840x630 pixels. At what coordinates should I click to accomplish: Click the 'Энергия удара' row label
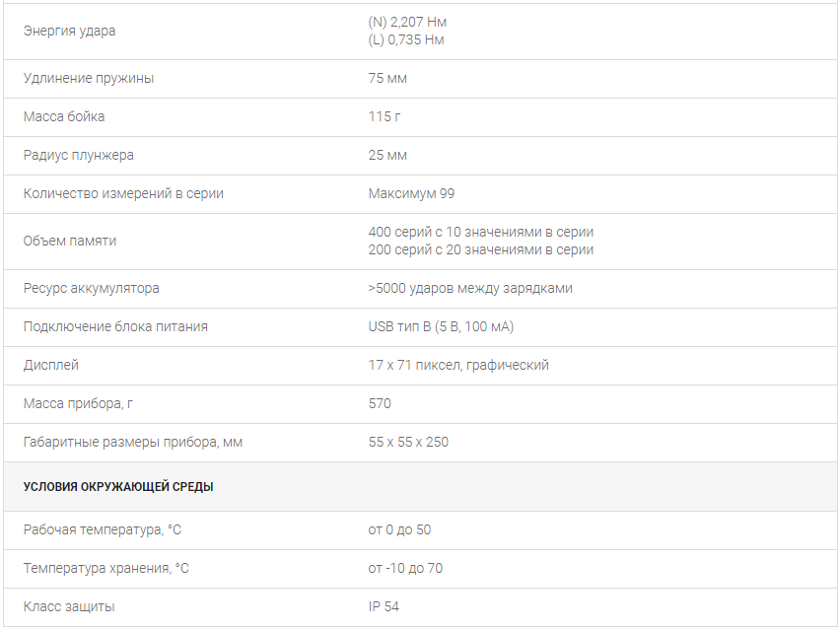pos(69,32)
